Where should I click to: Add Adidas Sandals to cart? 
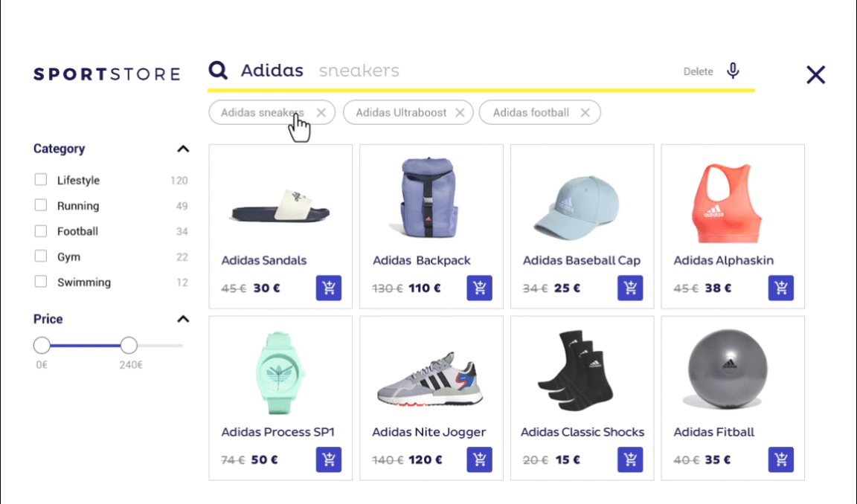click(329, 288)
